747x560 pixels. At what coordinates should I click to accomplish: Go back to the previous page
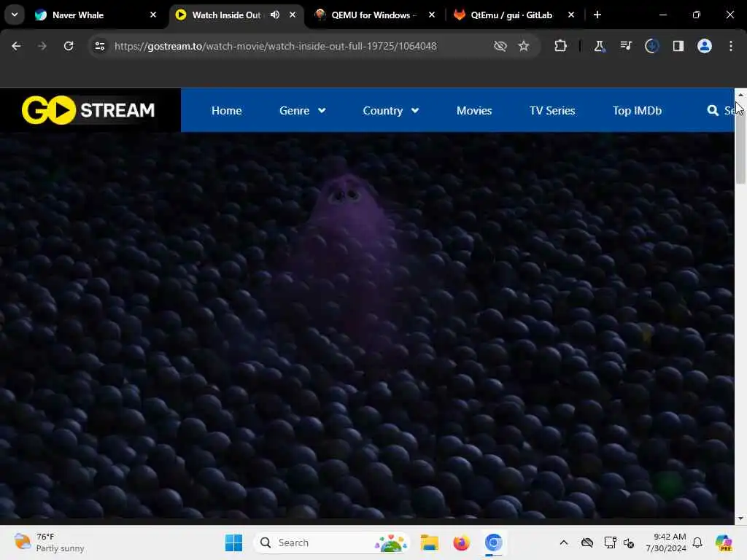16,46
